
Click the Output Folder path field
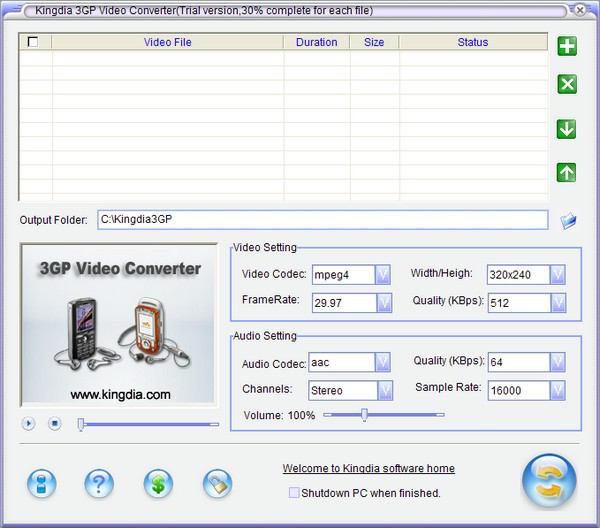pyautogui.click(x=323, y=220)
